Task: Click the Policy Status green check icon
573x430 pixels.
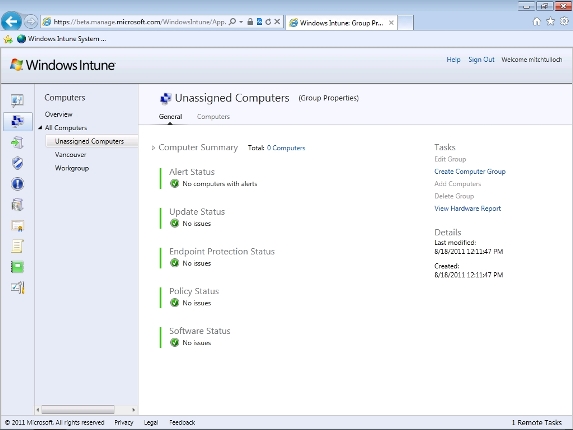Action: pyautogui.click(x=175, y=302)
